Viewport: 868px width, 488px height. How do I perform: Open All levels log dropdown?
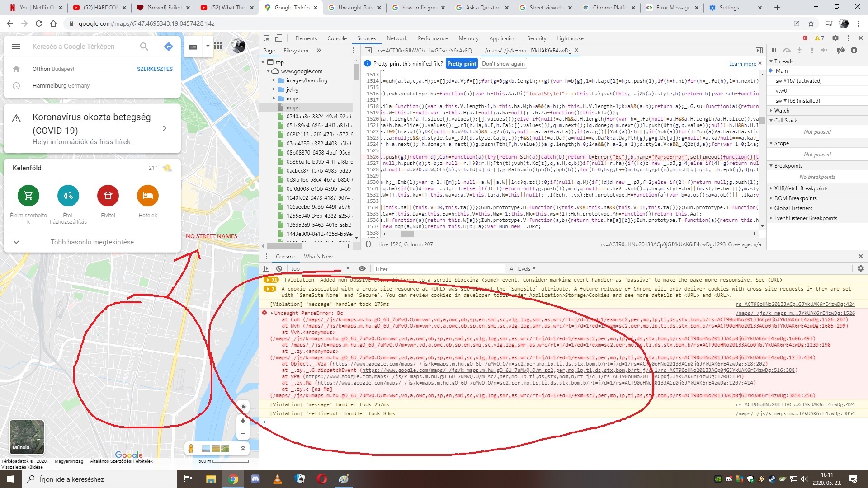pyautogui.click(x=522, y=269)
